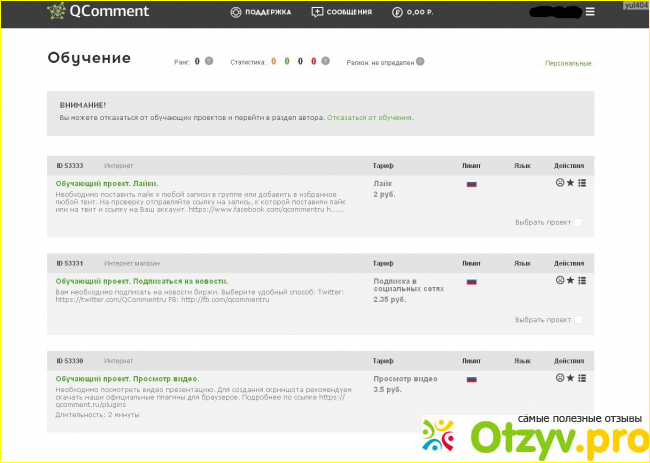The image size is (650, 463).
Task: Click the Отказаться от обучения link
Action: click(369, 117)
